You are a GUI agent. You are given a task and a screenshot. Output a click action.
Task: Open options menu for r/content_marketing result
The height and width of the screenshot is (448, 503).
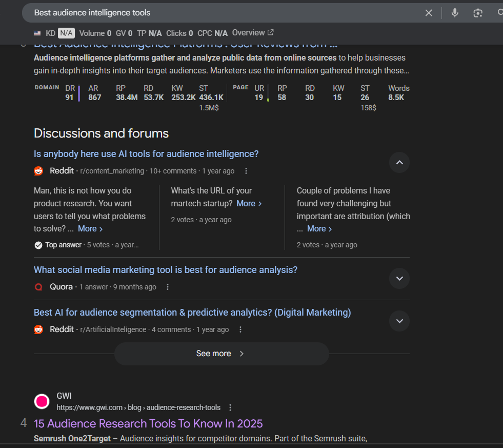click(x=246, y=171)
